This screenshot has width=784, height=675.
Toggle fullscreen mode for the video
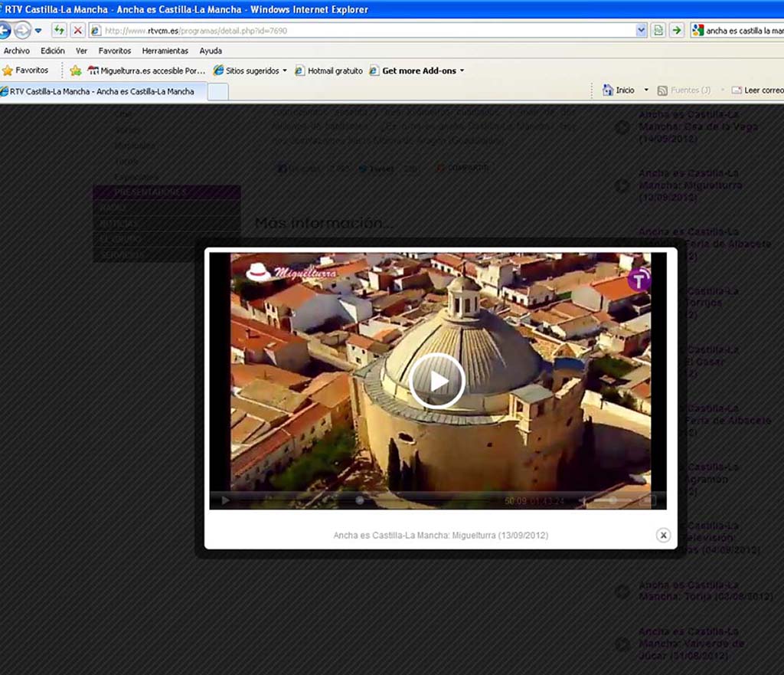648,501
